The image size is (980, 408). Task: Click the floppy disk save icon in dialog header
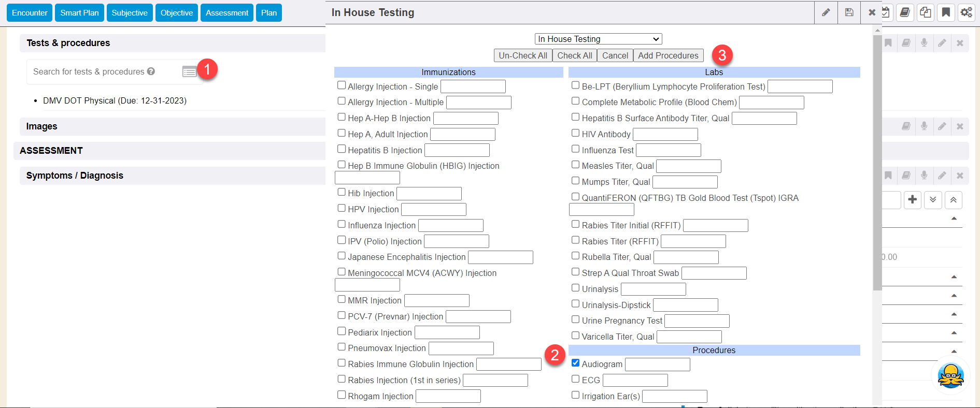[849, 12]
